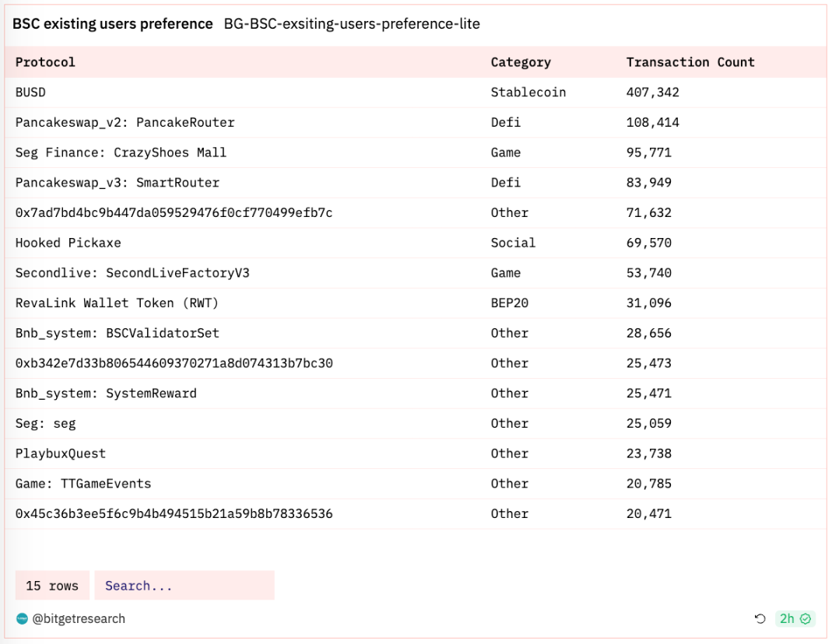Open the BG-BSC-exsiting-users-preference-lite query link

coord(352,24)
